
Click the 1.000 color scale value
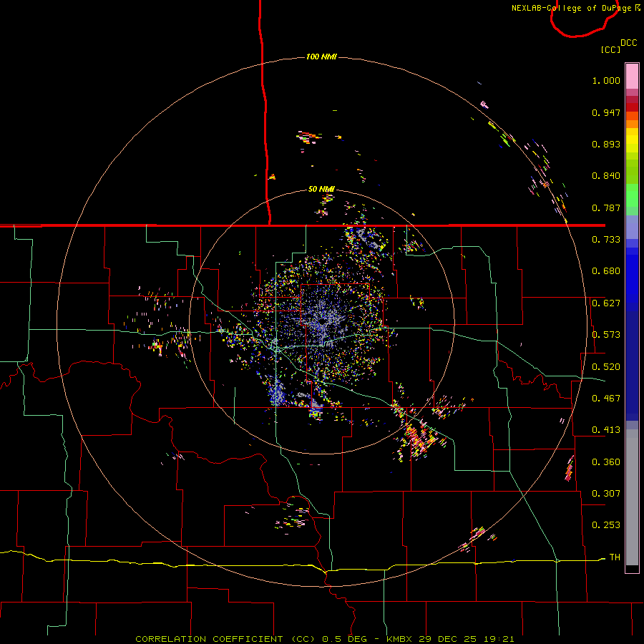coord(606,80)
